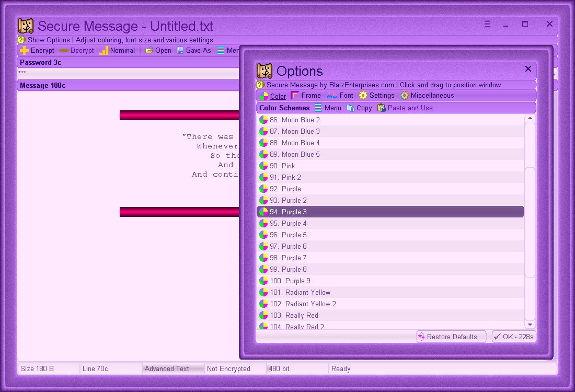575x392 pixels.
Task: Click the Secure Message app icon
Action: pyautogui.click(x=26, y=26)
